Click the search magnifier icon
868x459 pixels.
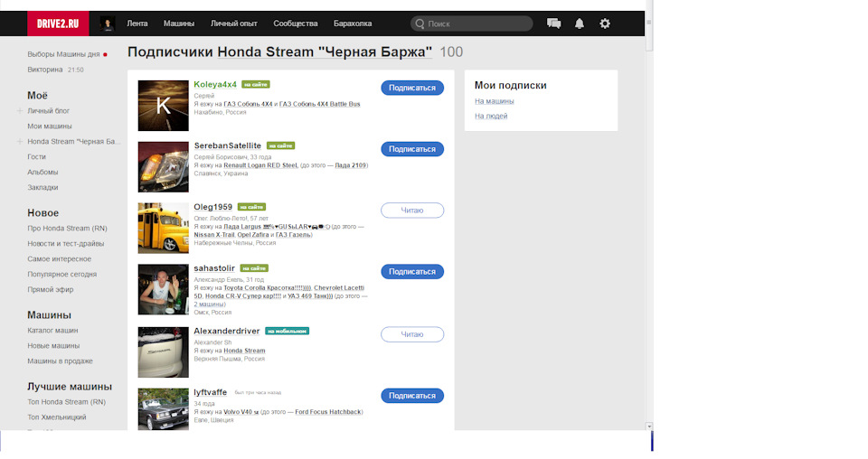pyautogui.click(x=420, y=23)
